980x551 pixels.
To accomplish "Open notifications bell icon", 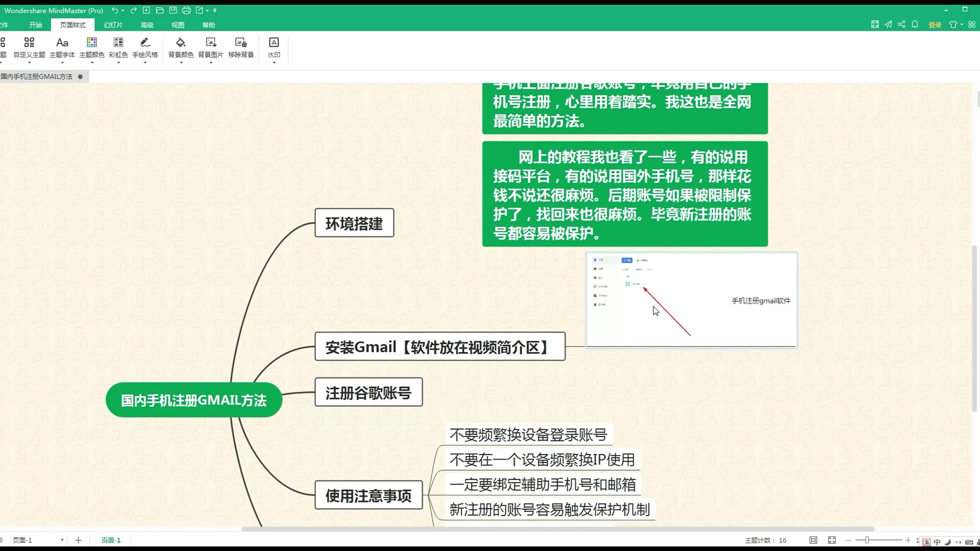I will pos(915,24).
